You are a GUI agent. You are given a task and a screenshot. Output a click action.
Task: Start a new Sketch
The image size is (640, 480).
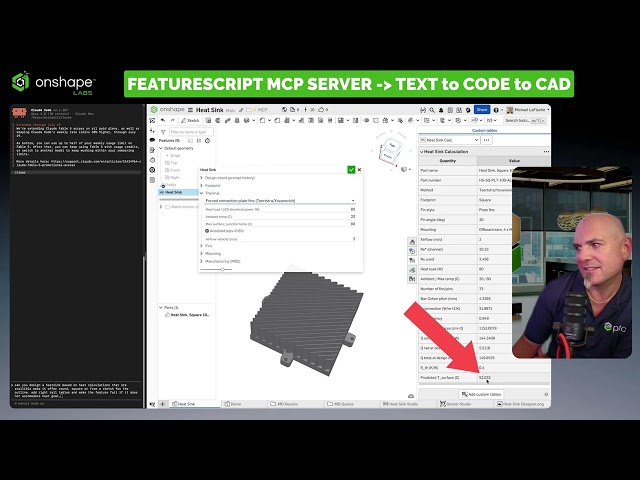pos(190,120)
